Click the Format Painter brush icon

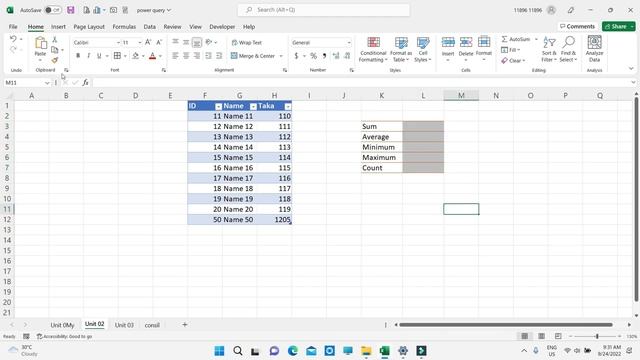click(x=55, y=60)
